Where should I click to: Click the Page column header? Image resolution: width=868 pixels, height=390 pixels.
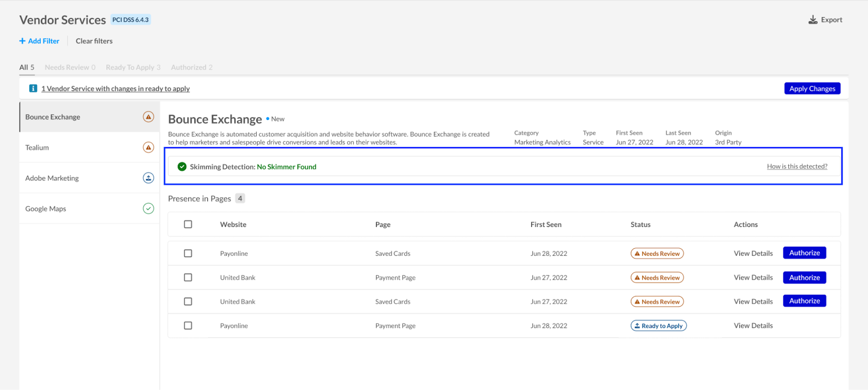tap(383, 225)
